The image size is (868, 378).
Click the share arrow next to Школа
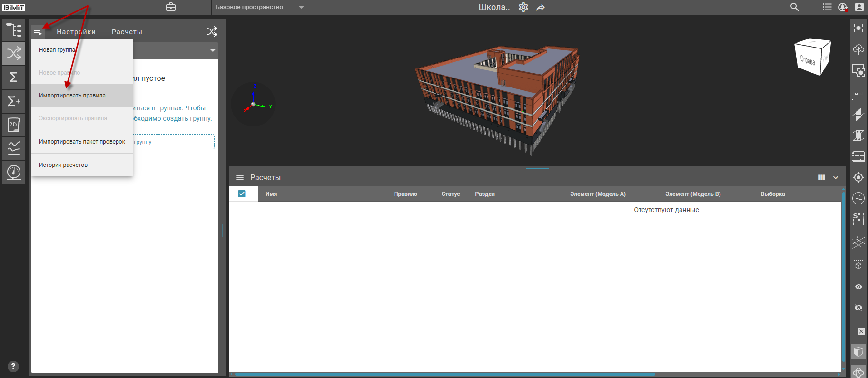coord(541,7)
